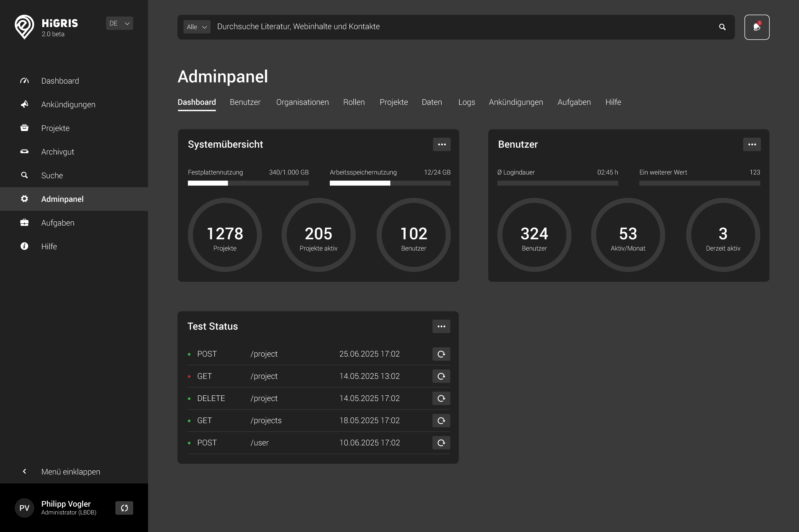Switch to the Logs tab

[x=466, y=102]
